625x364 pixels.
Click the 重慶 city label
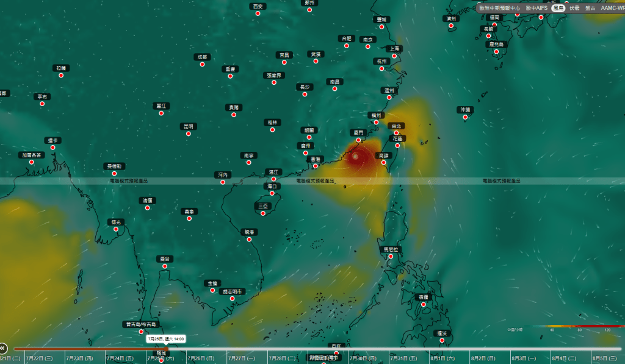[230, 69]
